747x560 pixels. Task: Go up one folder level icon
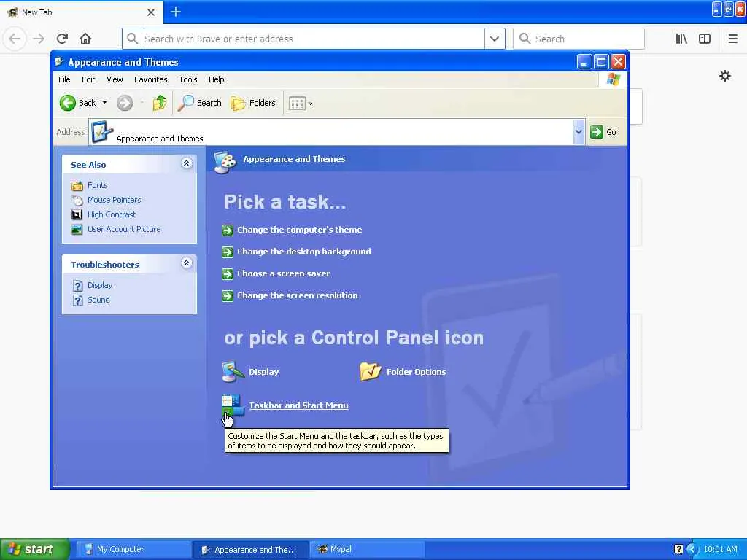160,103
